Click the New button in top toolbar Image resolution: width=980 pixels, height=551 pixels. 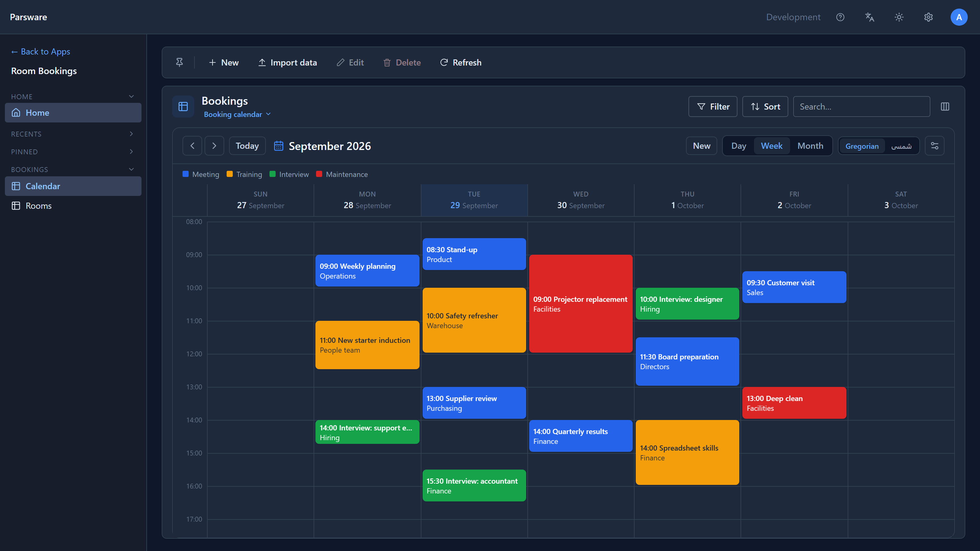(224, 62)
